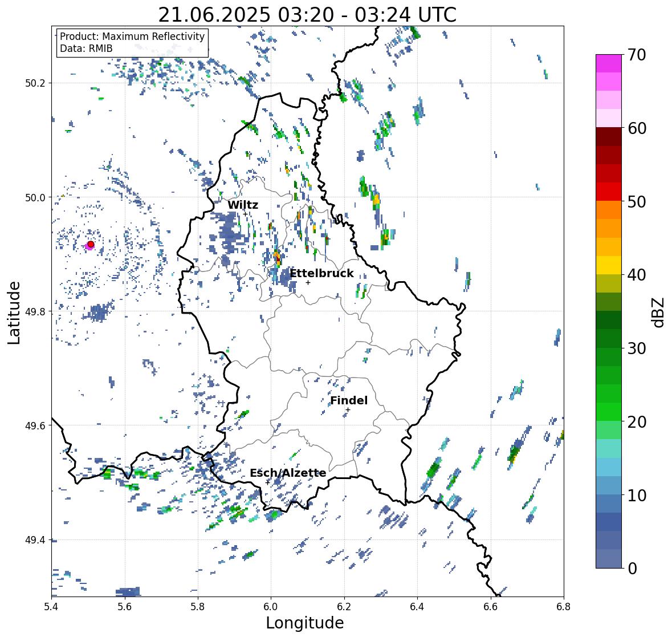Click the longitude tick label 6.0
Screen dimensions: 672x637
[x=271, y=606]
